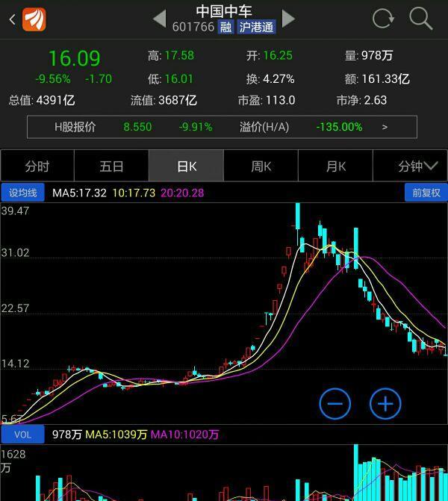Tap the P/E ratio 113.0
The width and height of the screenshot is (448, 501).
[x=280, y=100]
